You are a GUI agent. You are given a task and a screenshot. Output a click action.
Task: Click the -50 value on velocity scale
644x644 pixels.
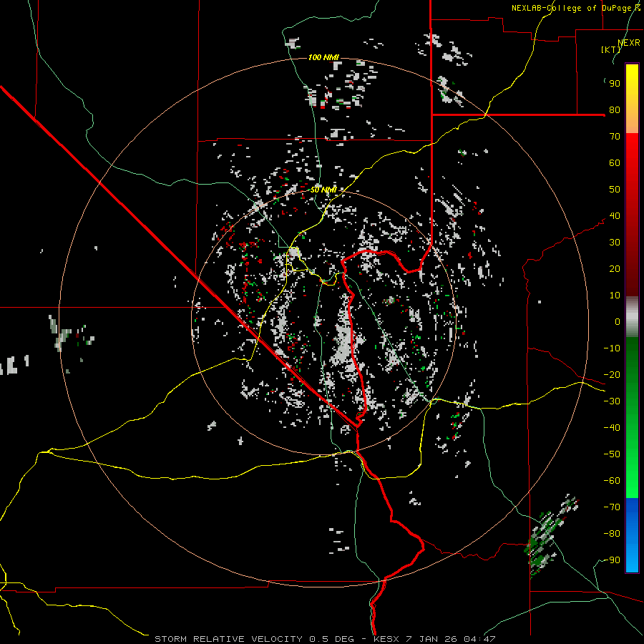(612, 454)
